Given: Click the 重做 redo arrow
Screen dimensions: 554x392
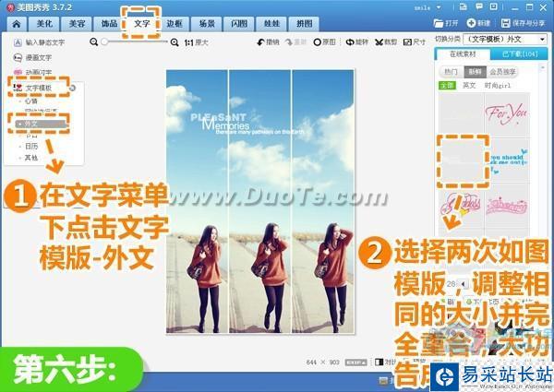Looking at the screenshot, I should click(295, 42).
